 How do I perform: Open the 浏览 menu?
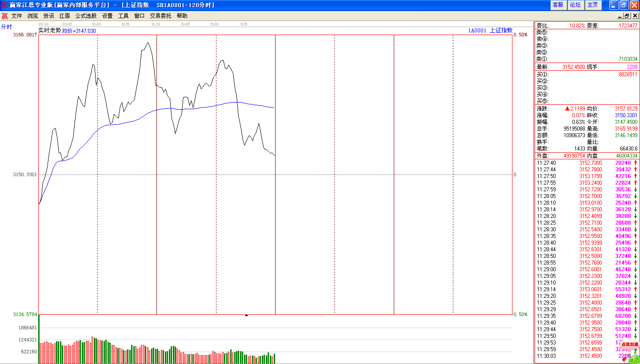pos(32,16)
